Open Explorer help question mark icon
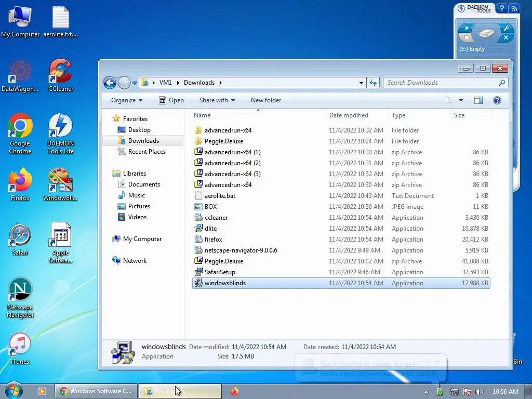Viewport: 532px width, 399px height. pos(497,100)
